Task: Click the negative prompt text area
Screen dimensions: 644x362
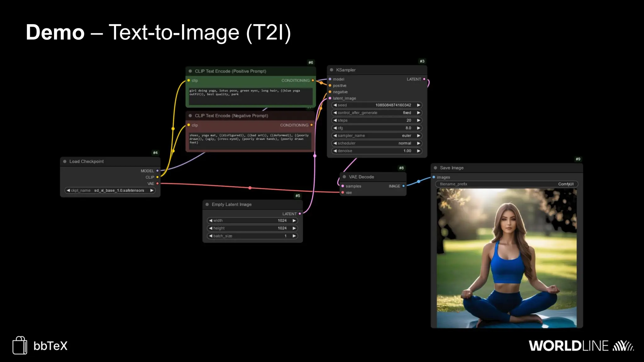Action: point(250,140)
